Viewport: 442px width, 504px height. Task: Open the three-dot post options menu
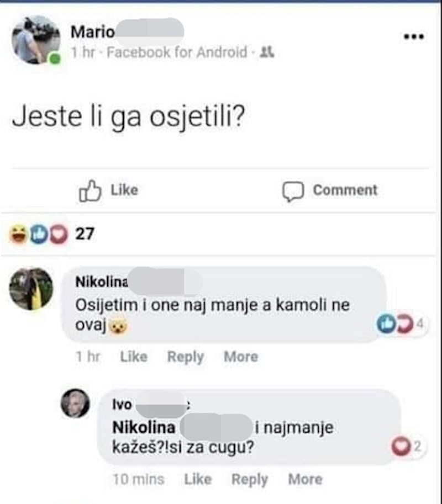click(414, 37)
